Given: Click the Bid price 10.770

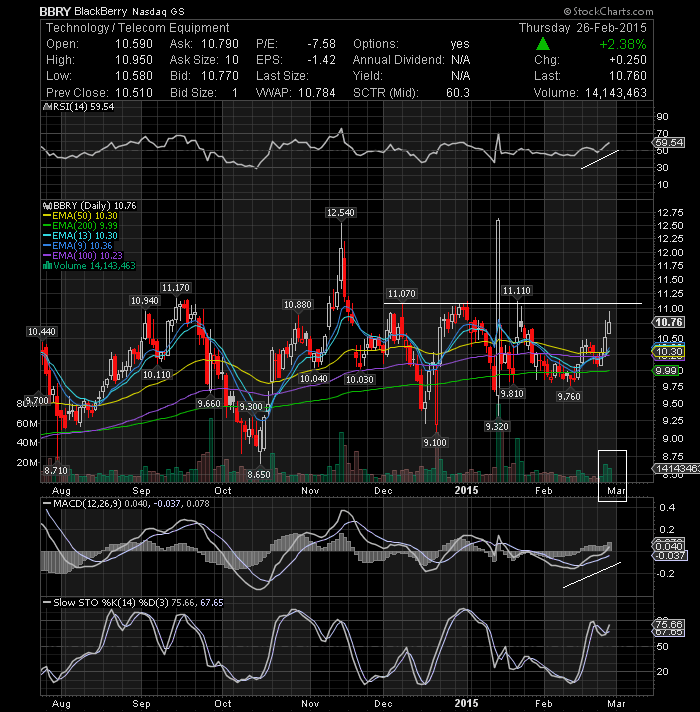Looking at the screenshot, I should [220, 76].
